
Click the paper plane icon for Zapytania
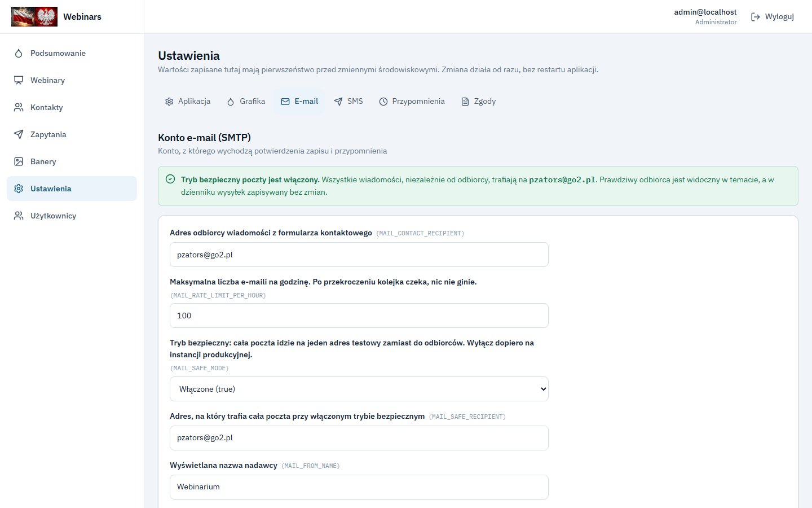click(x=19, y=134)
